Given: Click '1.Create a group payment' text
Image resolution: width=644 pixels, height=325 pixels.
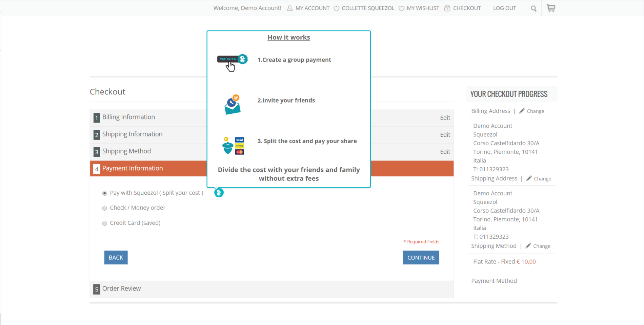Looking at the screenshot, I should coord(294,60).
